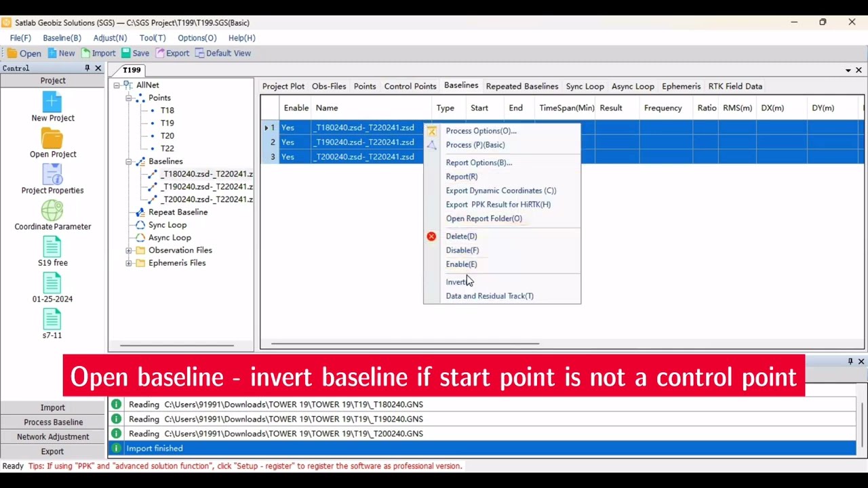Open the Coordinate Parameter globe icon
This screenshot has width=868, height=488.
(52, 211)
